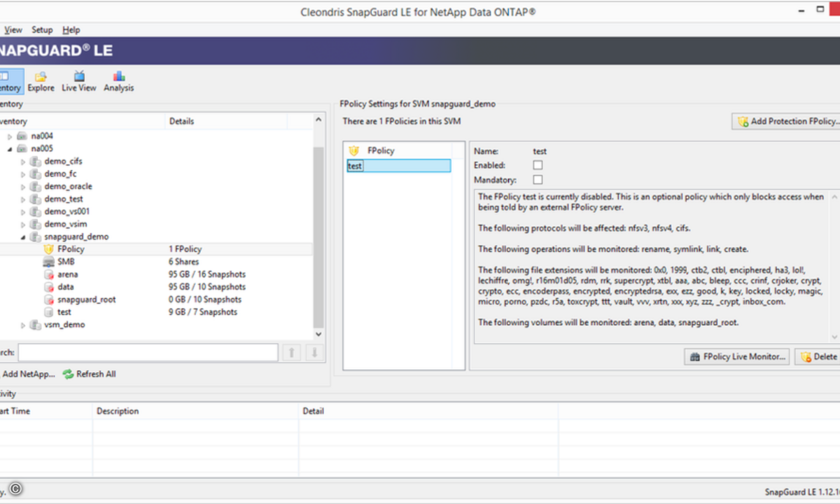Click the inventory scrollbar down arrow
This screenshot has width=840, height=504.
click(x=318, y=335)
